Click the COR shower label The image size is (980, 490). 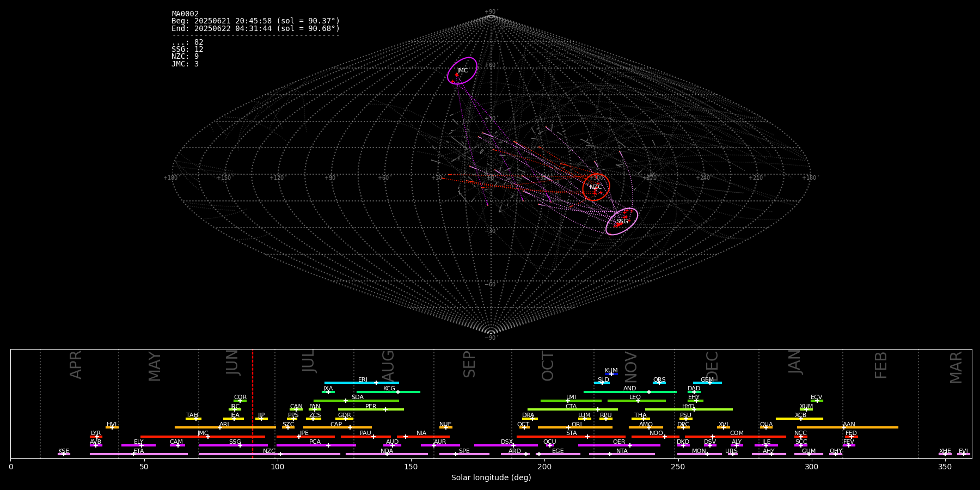(x=240, y=397)
